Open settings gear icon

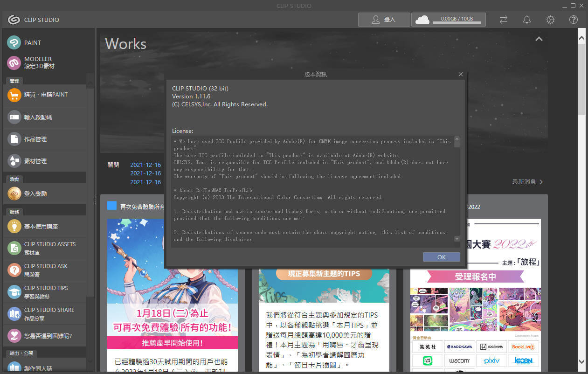pos(550,20)
